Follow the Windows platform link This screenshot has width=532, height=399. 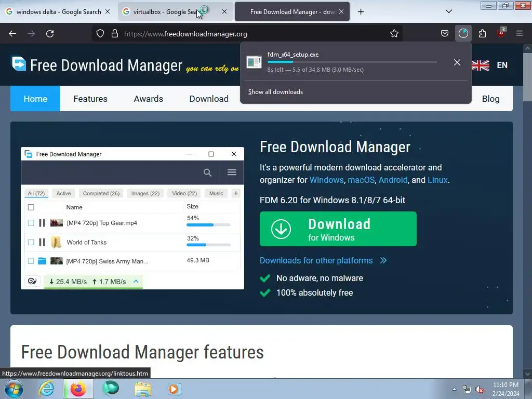[x=326, y=180]
